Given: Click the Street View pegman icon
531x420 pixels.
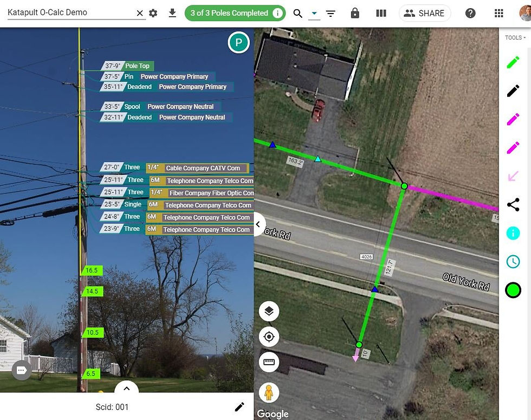Looking at the screenshot, I should [x=269, y=392].
